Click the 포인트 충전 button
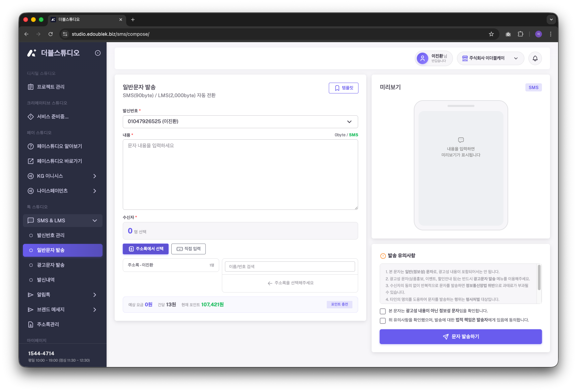 [x=340, y=305]
